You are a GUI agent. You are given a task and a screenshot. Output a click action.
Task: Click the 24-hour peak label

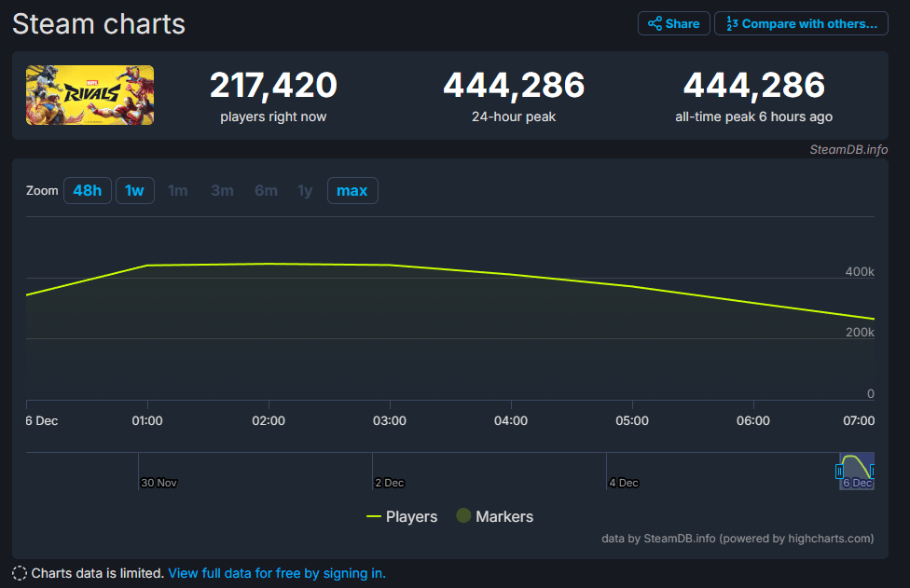[x=514, y=116]
